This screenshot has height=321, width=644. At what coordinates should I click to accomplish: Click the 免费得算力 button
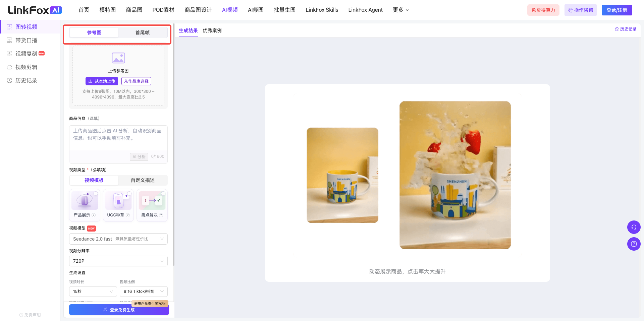click(543, 10)
